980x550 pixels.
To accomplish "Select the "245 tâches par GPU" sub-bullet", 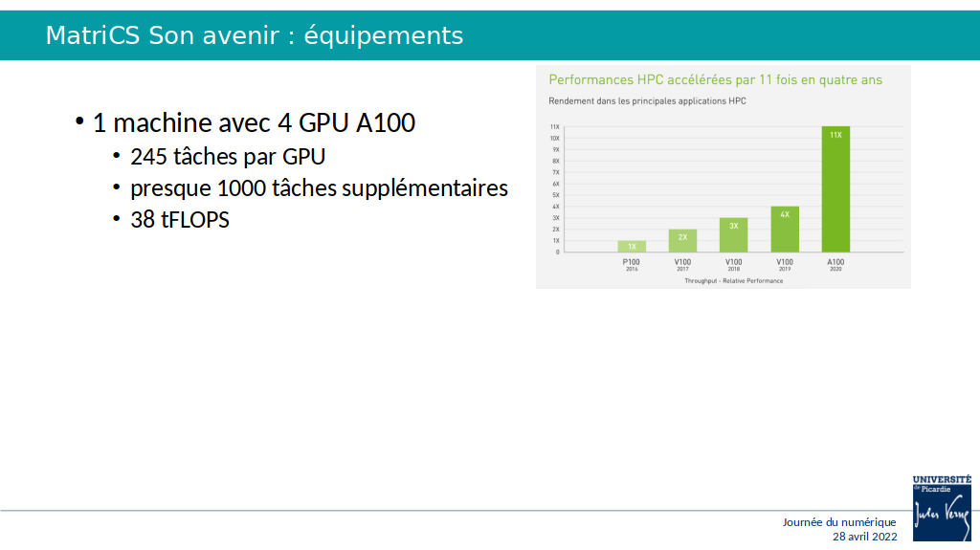I will (228, 157).
